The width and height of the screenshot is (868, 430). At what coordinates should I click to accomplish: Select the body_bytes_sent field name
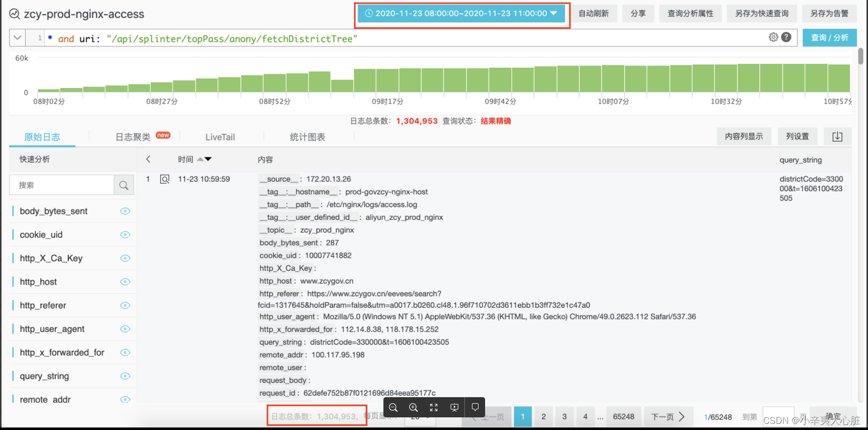pos(54,211)
